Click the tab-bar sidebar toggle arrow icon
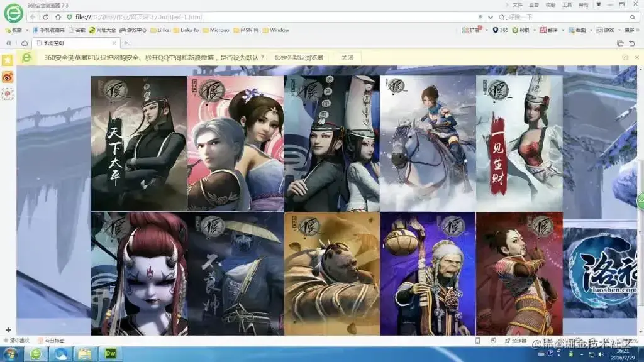644x362 pixels. (9, 43)
